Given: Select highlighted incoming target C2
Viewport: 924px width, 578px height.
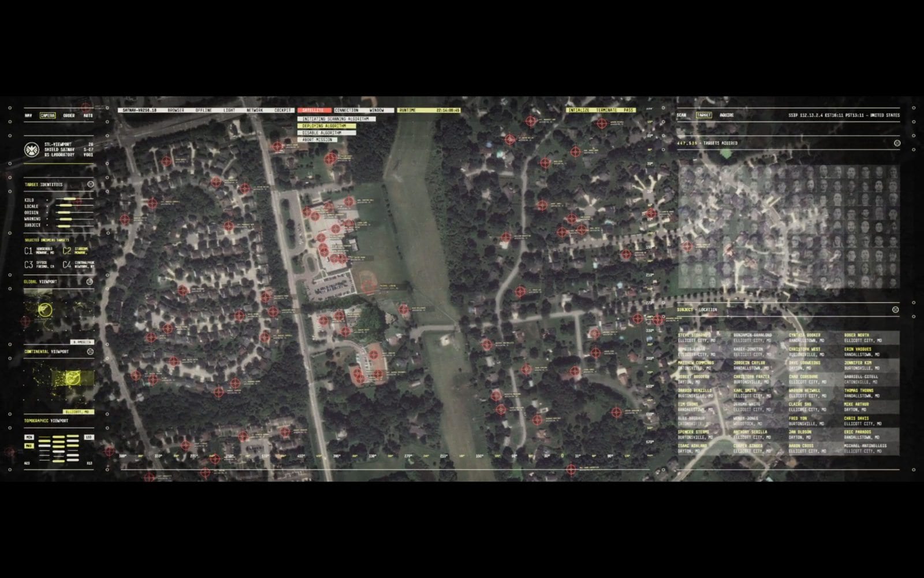Looking at the screenshot, I should [x=76, y=251].
